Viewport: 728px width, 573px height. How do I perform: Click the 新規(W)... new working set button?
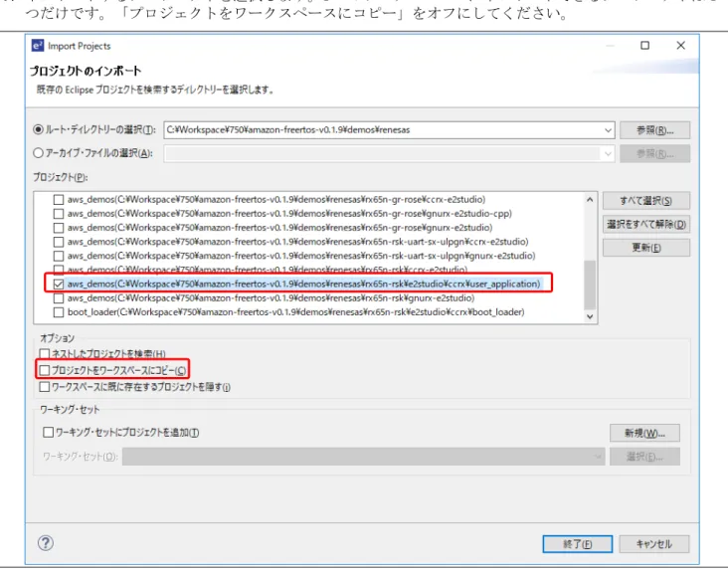[644, 433]
